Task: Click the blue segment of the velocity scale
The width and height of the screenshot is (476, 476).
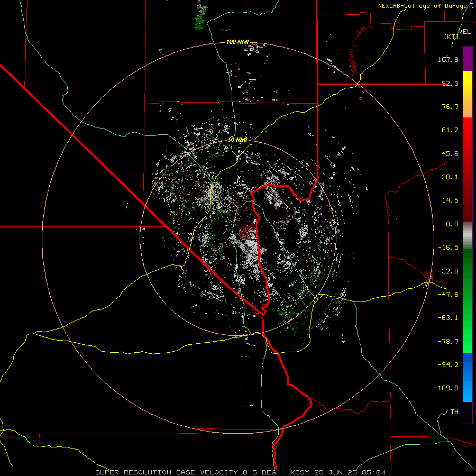Action: tap(467, 377)
